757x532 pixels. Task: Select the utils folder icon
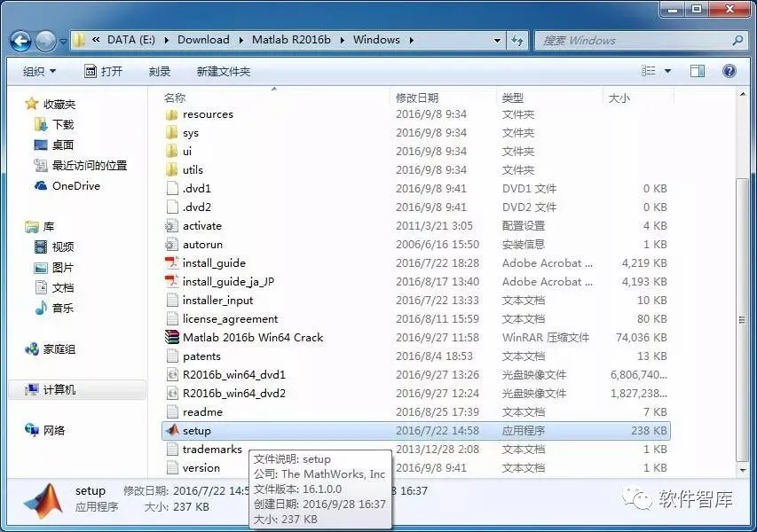click(171, 169)
